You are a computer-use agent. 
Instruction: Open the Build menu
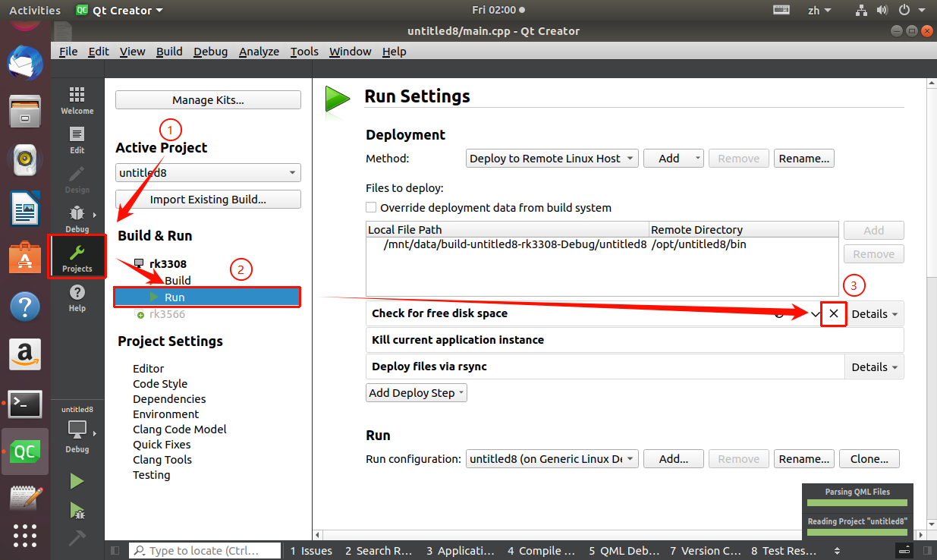169,52
